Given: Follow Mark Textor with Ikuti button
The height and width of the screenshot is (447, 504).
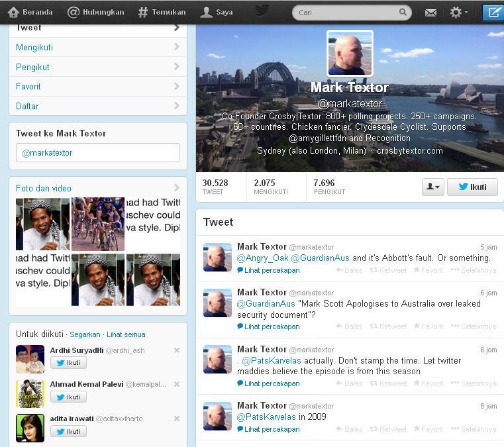Looking at the screenshot, I should (x=472, y=187).
